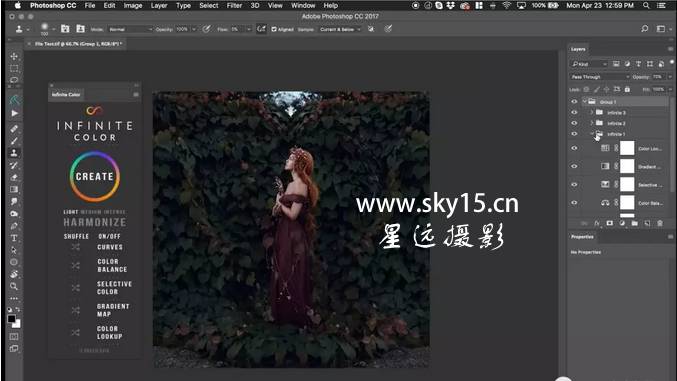Open the Filter menu
Image resolution: width=677 pixels, height=381 pixels.
coord(234,6)
